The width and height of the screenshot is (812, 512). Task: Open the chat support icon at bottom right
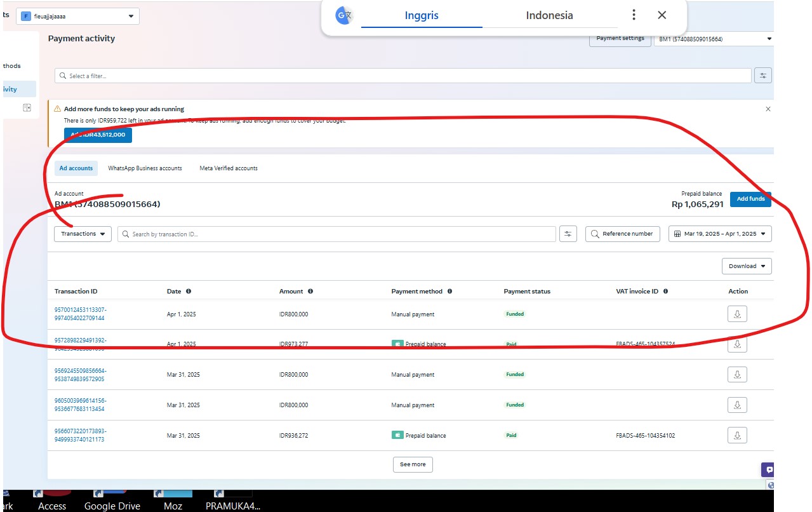[768, 470]
